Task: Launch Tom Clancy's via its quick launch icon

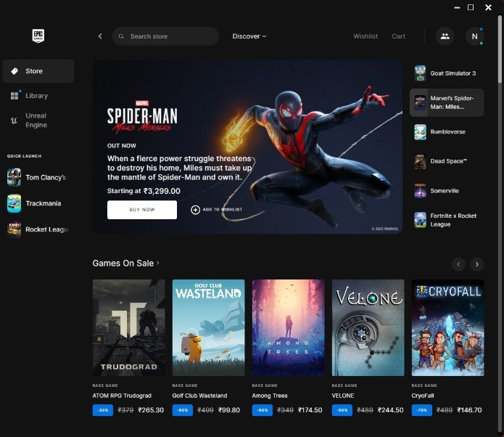Action: (x=15, y=177)
